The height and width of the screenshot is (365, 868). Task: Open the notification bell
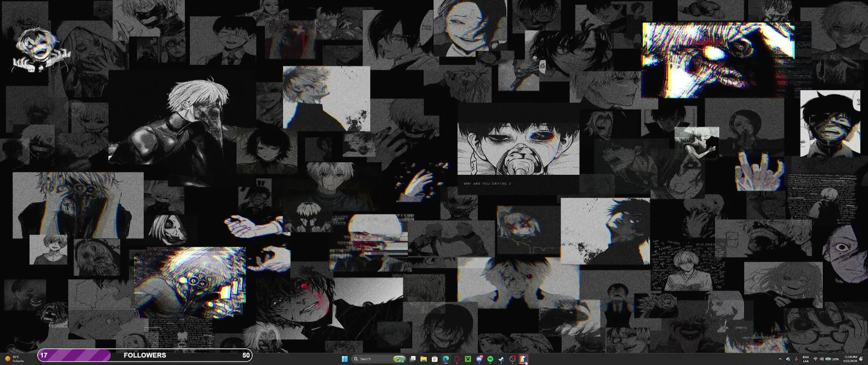(x=861, y=359)
